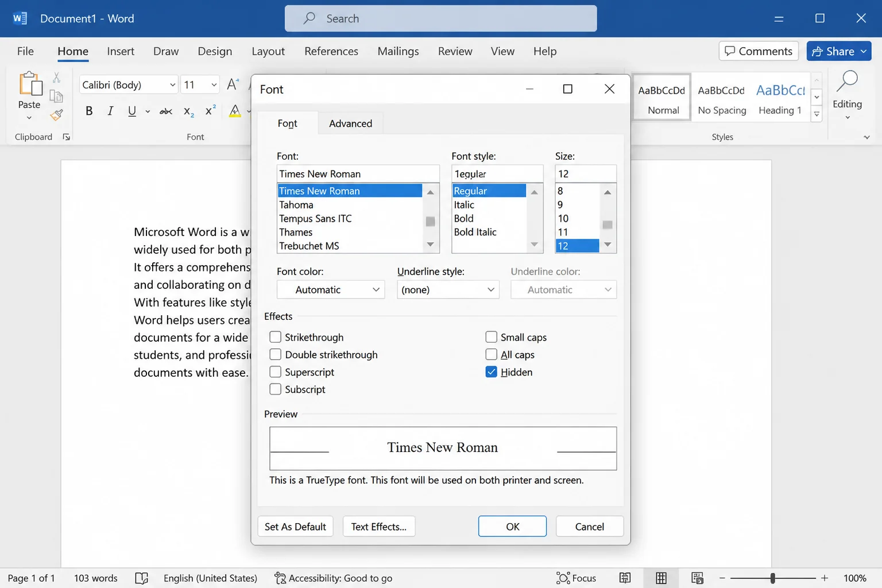Screen dimensions: 882x588
Task: Expand the Styles gallery more arrow
Action: (x=817, y=115)
